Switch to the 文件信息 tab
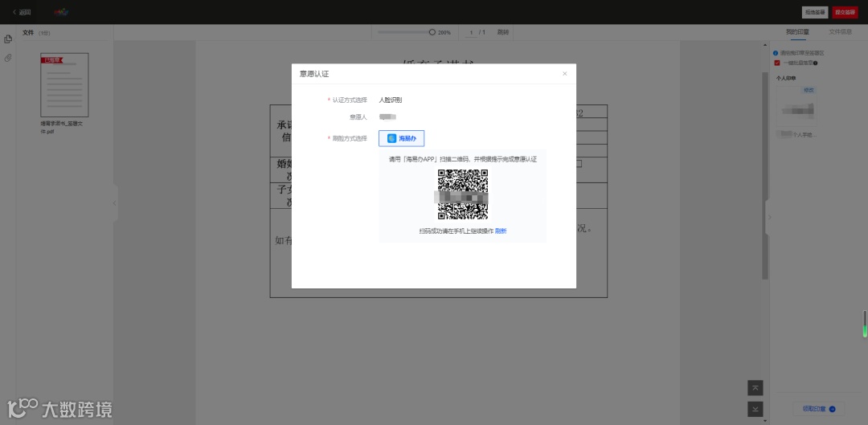868x425 pixels. pyautogui.click(x=841, y=32)
